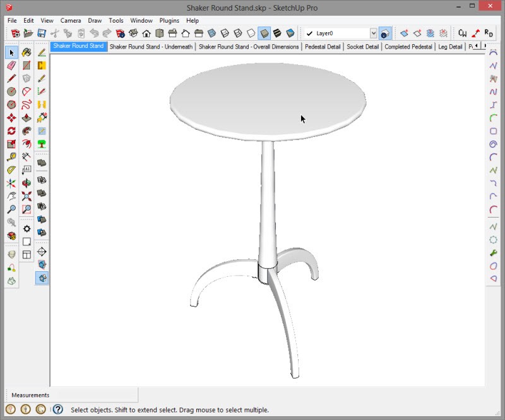Choose the Zoom magnifier tool
Screen dimensions: 505x420
point(11,209)
